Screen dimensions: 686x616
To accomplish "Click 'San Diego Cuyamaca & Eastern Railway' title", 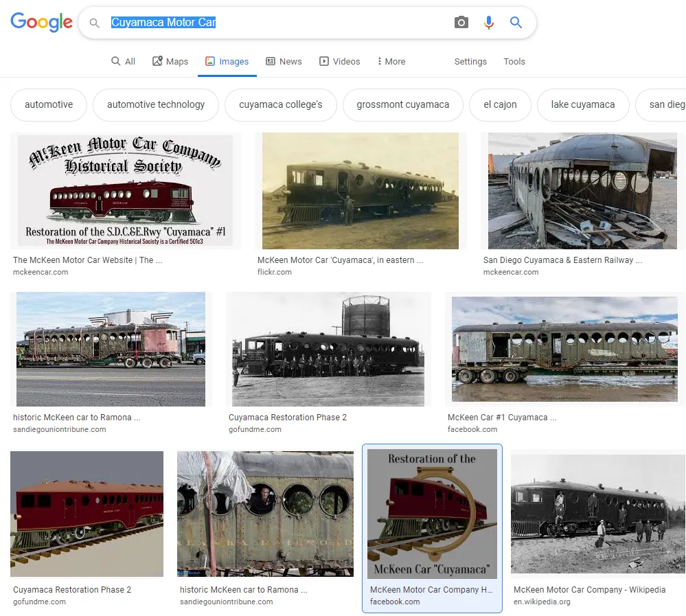I will [562, 260].
